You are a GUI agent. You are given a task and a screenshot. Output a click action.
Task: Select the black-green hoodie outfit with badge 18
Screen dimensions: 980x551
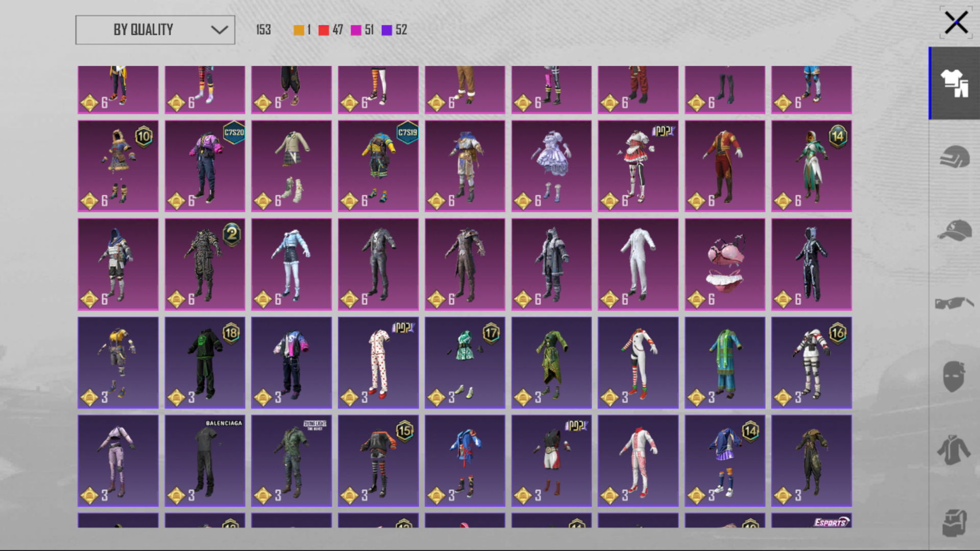205,363
